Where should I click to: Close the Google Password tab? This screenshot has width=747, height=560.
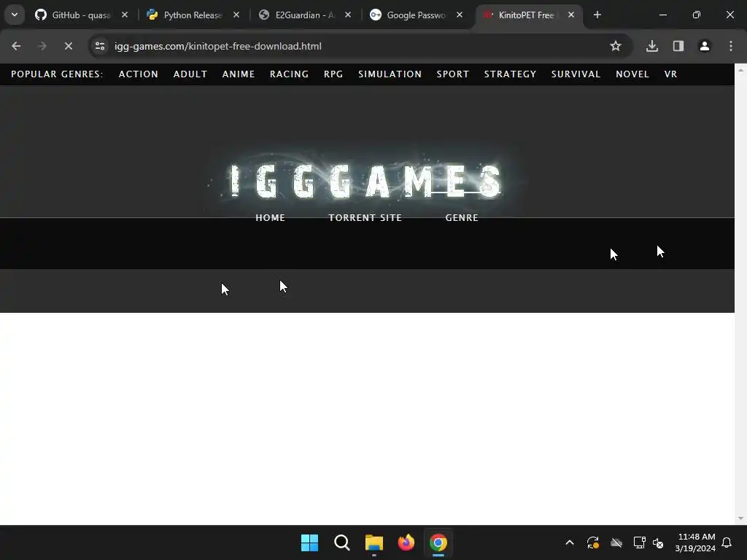coord(460,15)
